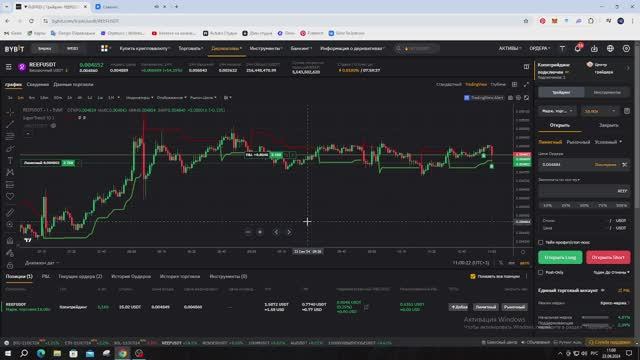Image resolution: width=640 pixels, height=360 pixels.
Task: Uncheck the show all positions checkbox
Action: (x=473, y=276)
